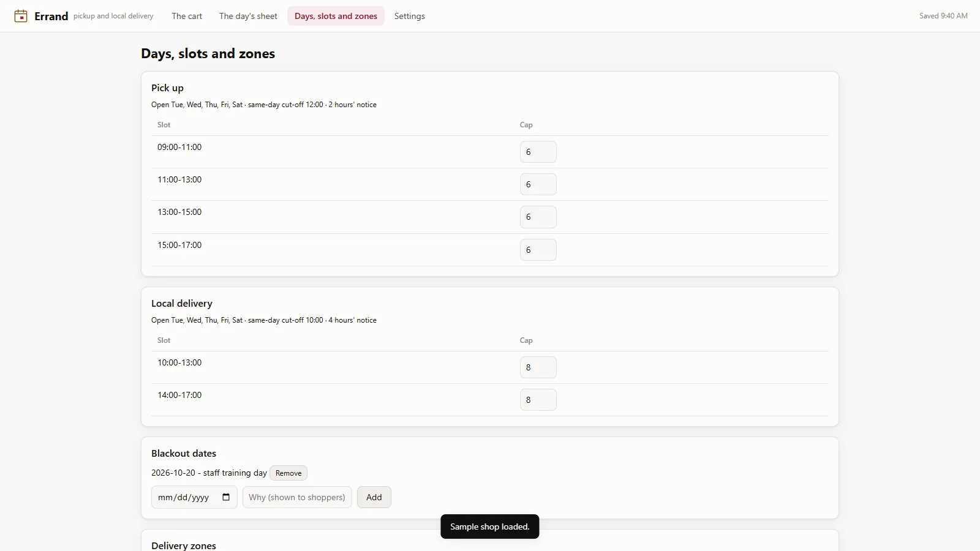The width and height of the screenshot is (980, 551).
Task: Open The cart tab
Action: coord(187,16)
